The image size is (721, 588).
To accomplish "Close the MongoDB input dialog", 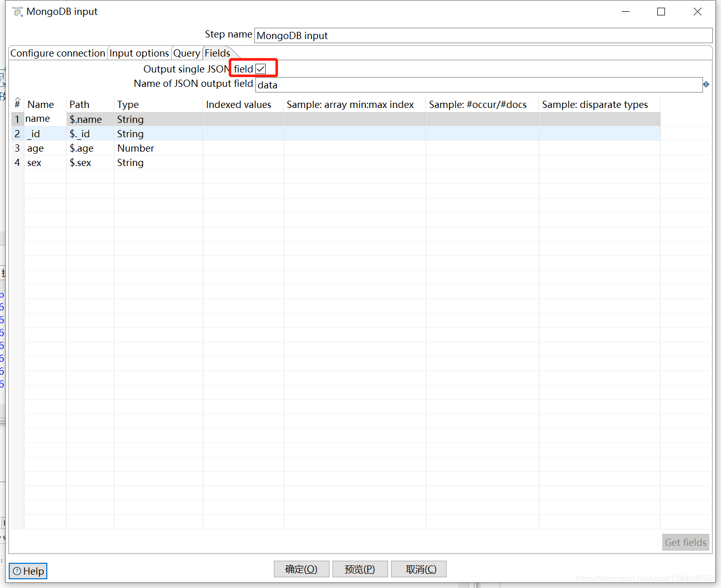I will [x=697, y=11].
